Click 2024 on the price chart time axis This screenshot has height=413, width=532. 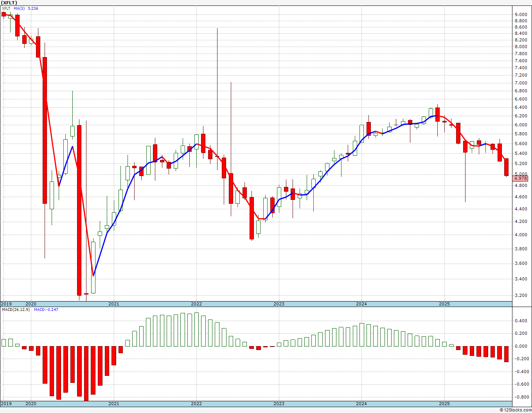[x=361, y=304]
